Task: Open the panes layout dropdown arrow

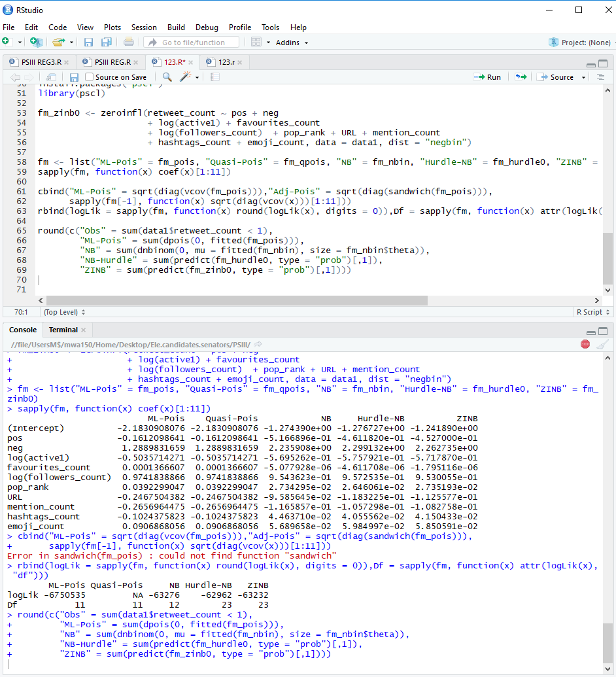Action: coord(268,43)
